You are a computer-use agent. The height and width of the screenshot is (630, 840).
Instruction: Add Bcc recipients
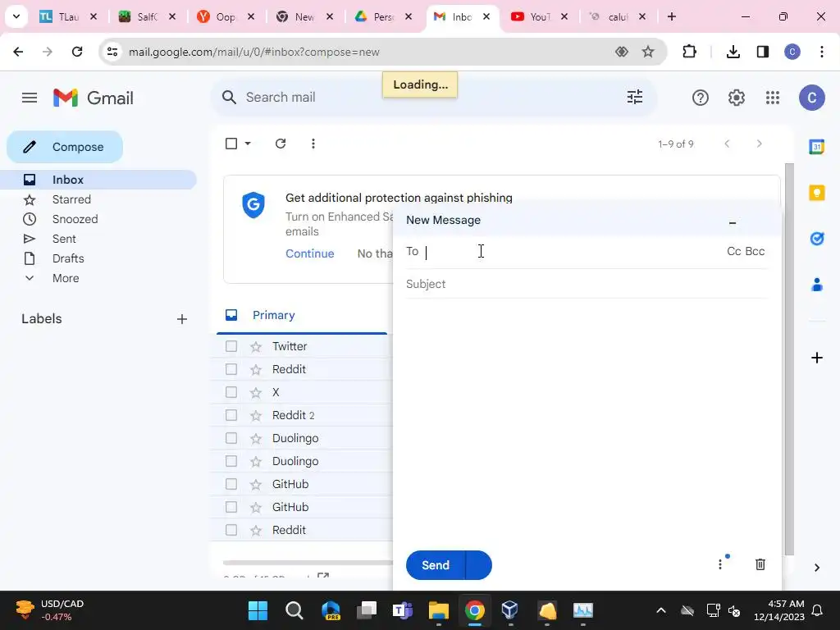(x=755, y=251)
